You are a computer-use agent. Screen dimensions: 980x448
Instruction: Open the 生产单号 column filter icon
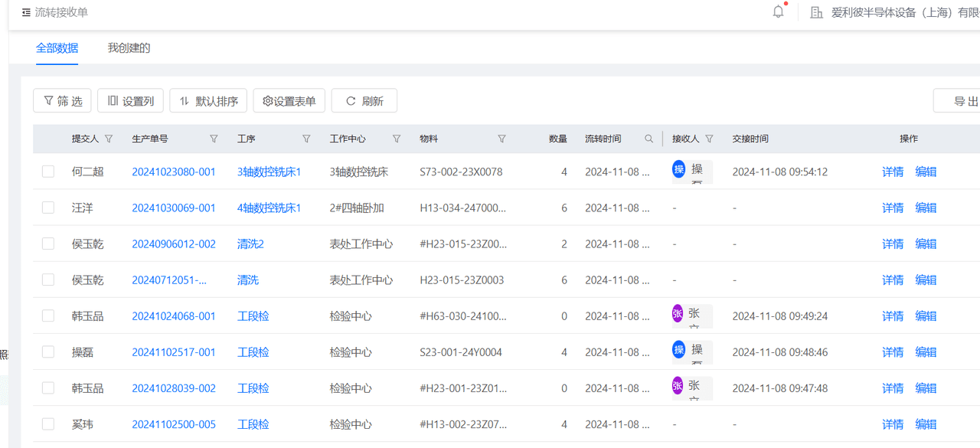(214, 139)
